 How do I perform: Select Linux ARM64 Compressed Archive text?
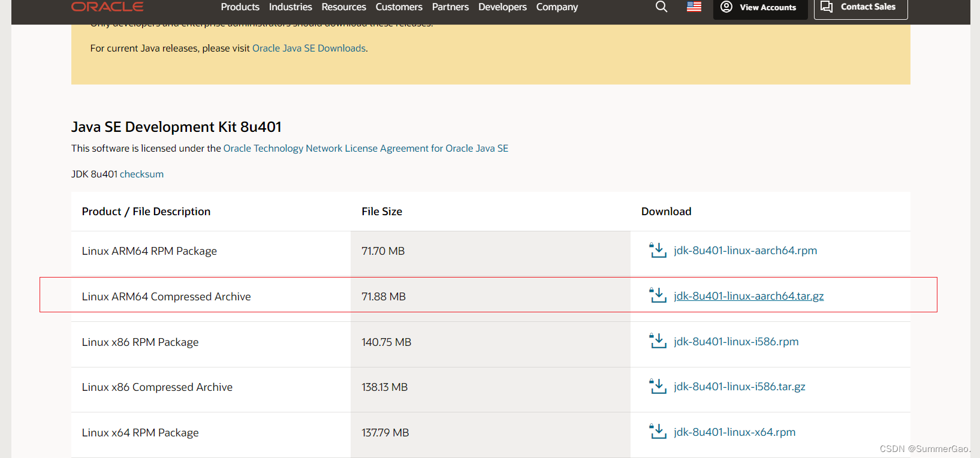[x=166, y=297]
